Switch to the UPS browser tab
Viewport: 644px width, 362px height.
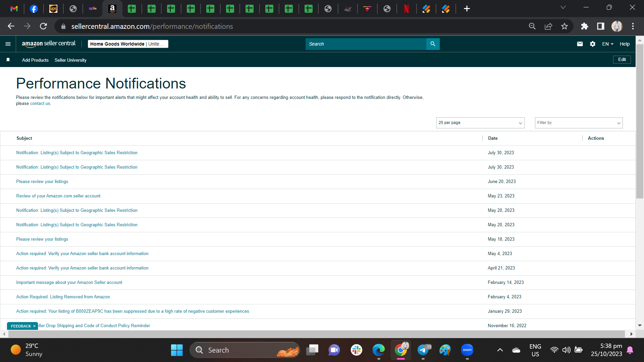[53, 9]
